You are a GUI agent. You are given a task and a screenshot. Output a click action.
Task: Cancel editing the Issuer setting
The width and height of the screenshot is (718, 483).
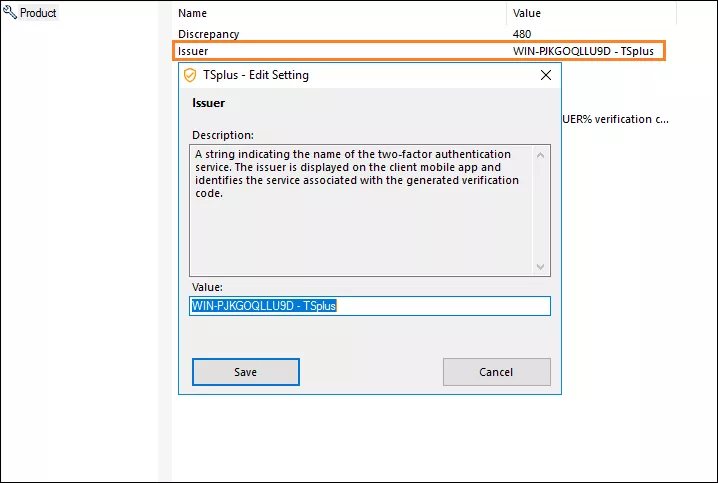(x=496, y=372)
